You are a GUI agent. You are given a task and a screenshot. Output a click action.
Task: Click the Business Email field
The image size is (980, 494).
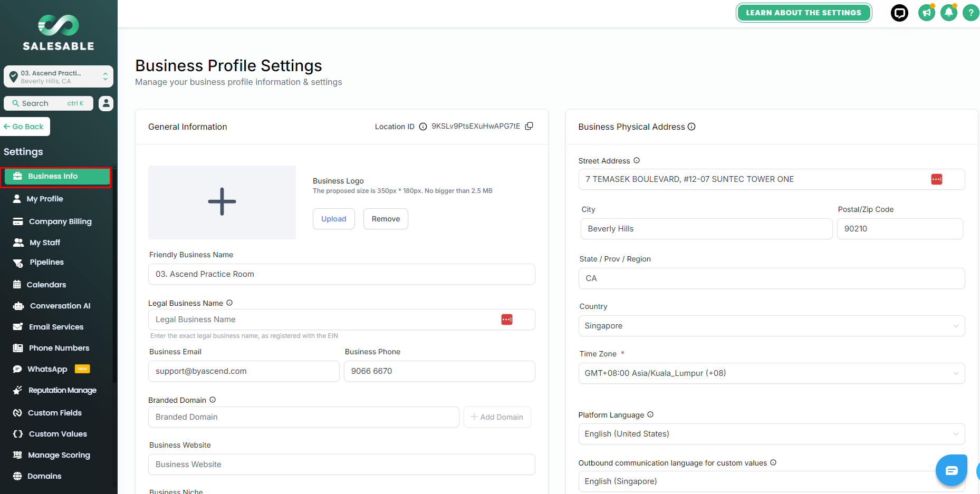244,371
